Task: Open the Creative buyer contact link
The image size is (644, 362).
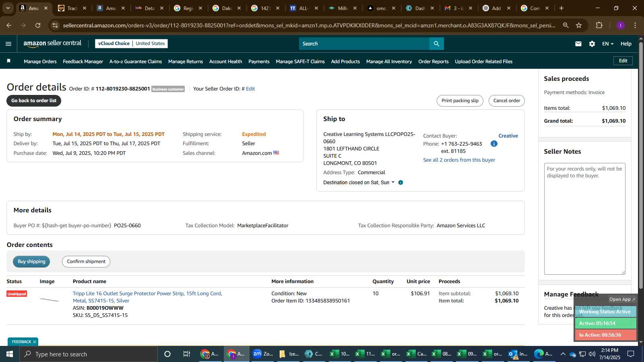Action: [x=508, y=136]
